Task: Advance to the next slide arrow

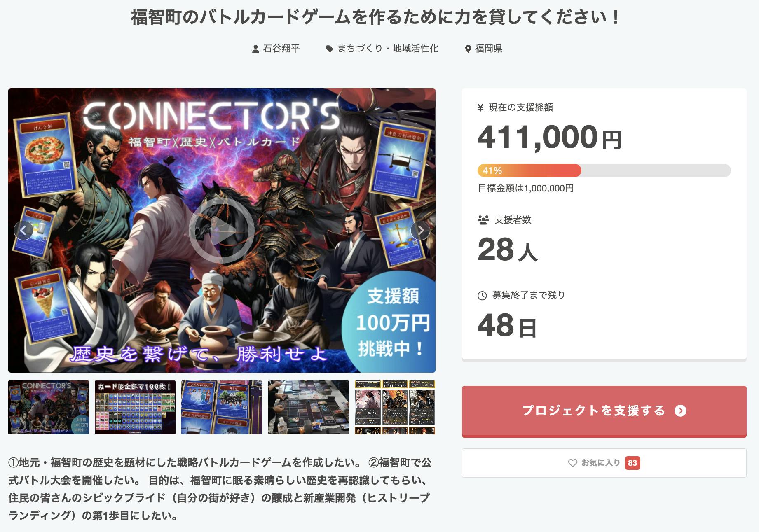Action: click(420, 230)
